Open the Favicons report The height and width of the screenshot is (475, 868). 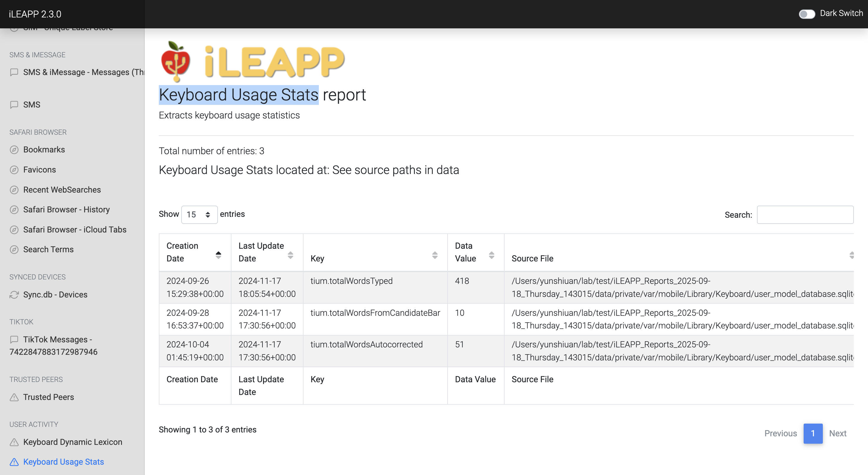[40, 170]
